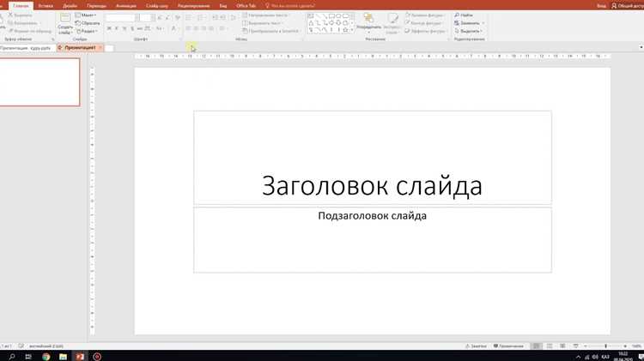
Task: Click the Reset (Сбросить) slide button
Action: coord(88,23)
